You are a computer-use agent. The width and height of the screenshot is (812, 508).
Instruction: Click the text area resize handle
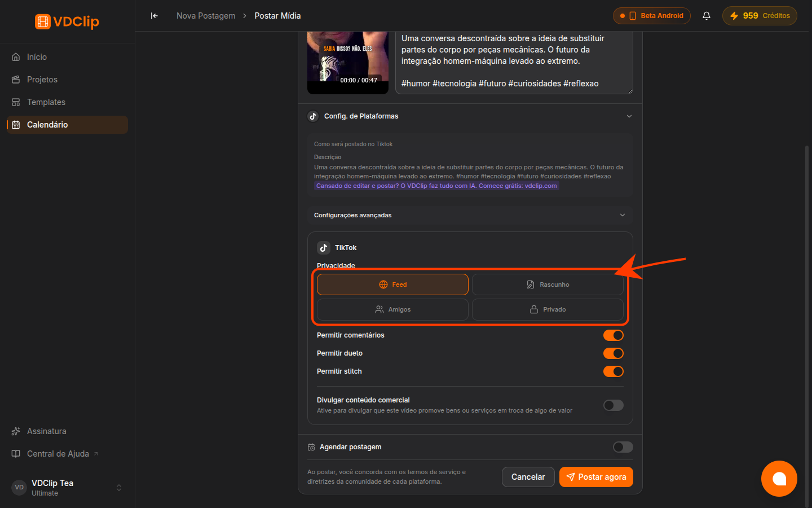(630, 91)
